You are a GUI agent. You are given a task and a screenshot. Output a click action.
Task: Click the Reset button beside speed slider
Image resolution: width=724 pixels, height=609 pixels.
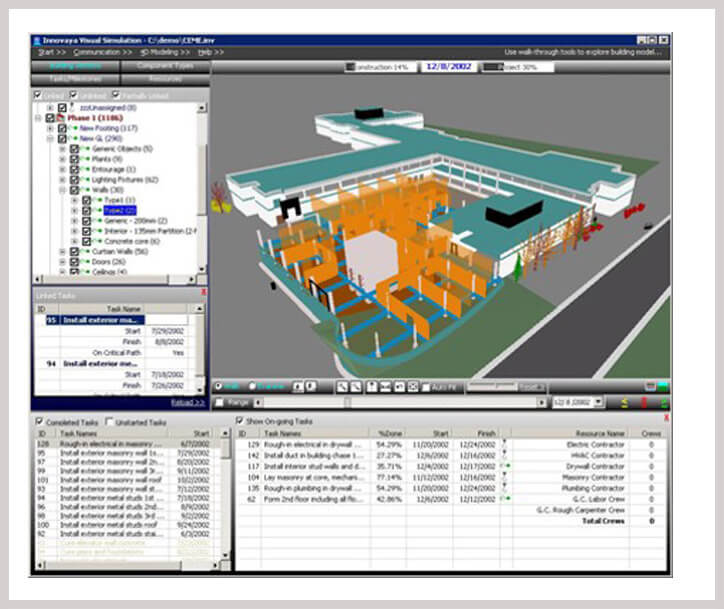[x=531, y=387]
